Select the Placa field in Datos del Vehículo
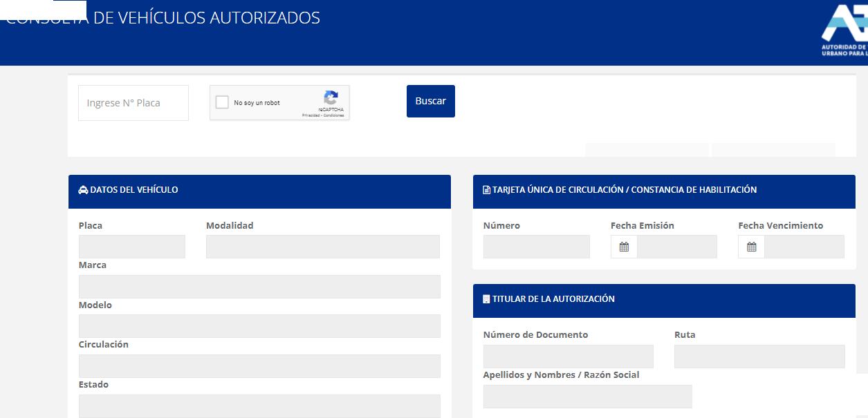 [131, 246]
